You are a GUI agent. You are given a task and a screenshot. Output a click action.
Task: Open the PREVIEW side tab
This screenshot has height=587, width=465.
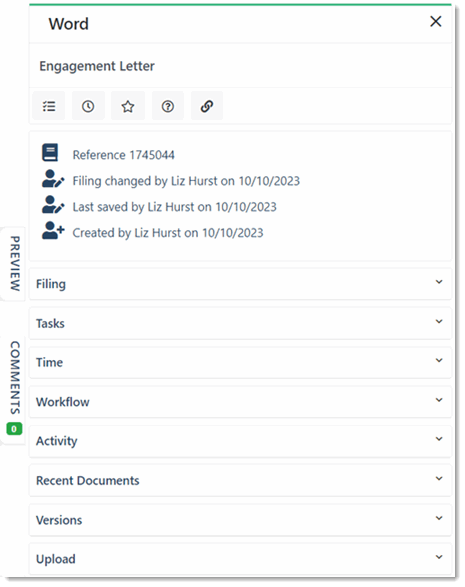point(14,264)
